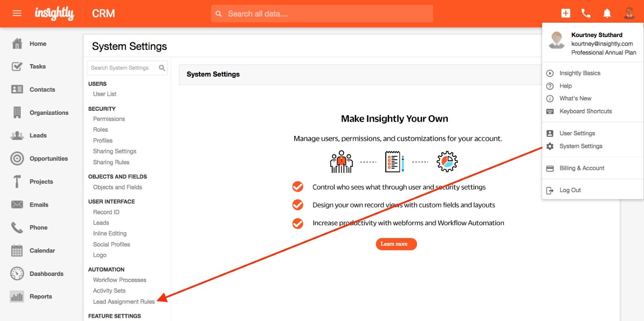Open Logo settings link
The width and height of the screenshot is (644, 321).
[100, 255]
